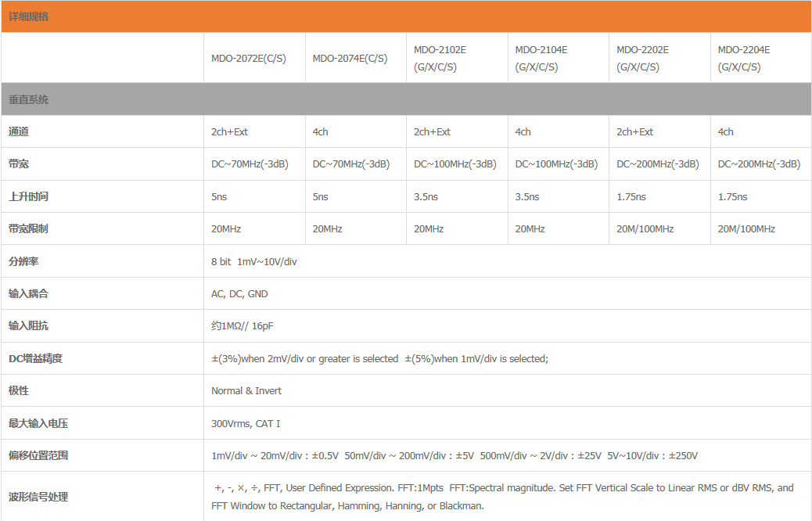812x521 pixels.
Task: Choose the MDO-2104E (G/X/C/S) column header
Action: coord(541,58)
